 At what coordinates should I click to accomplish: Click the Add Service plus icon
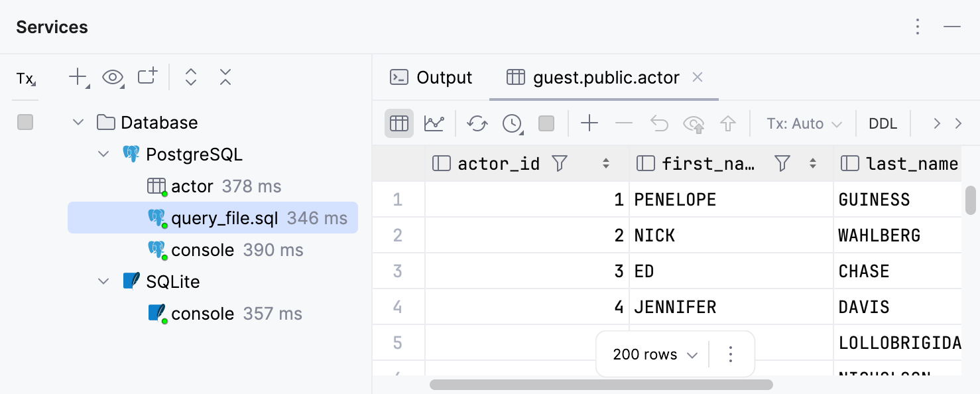tap(78, 78)
